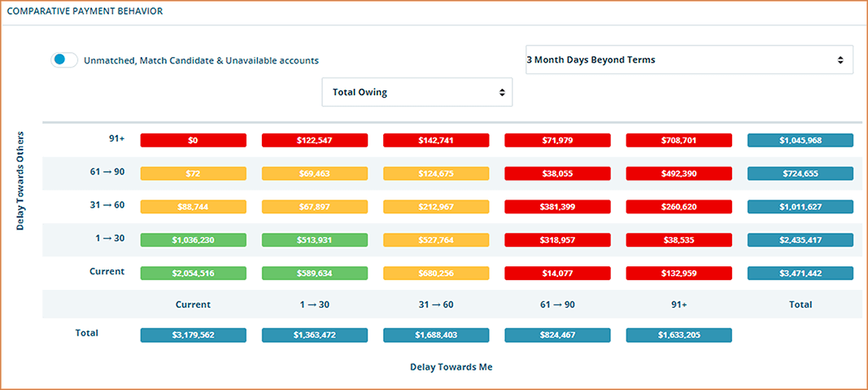Screen dimensions: 868x390
Task: Click the $680,256 yellow cell
Action: (x=436, y=273)
